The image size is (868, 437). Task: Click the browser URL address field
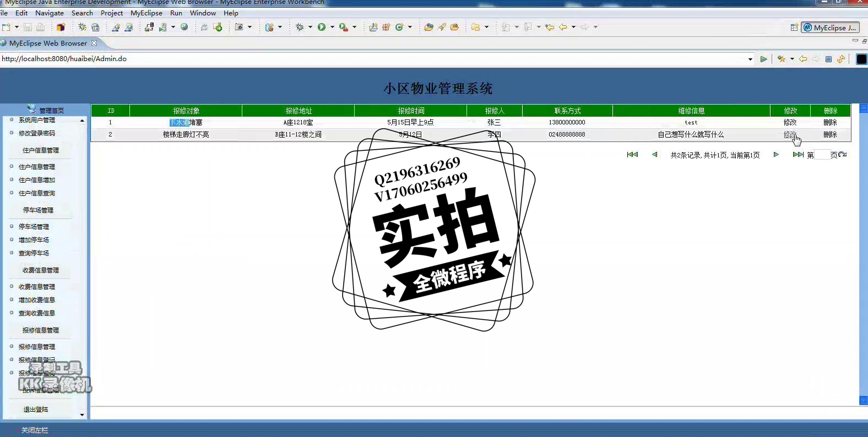(373, 59)
